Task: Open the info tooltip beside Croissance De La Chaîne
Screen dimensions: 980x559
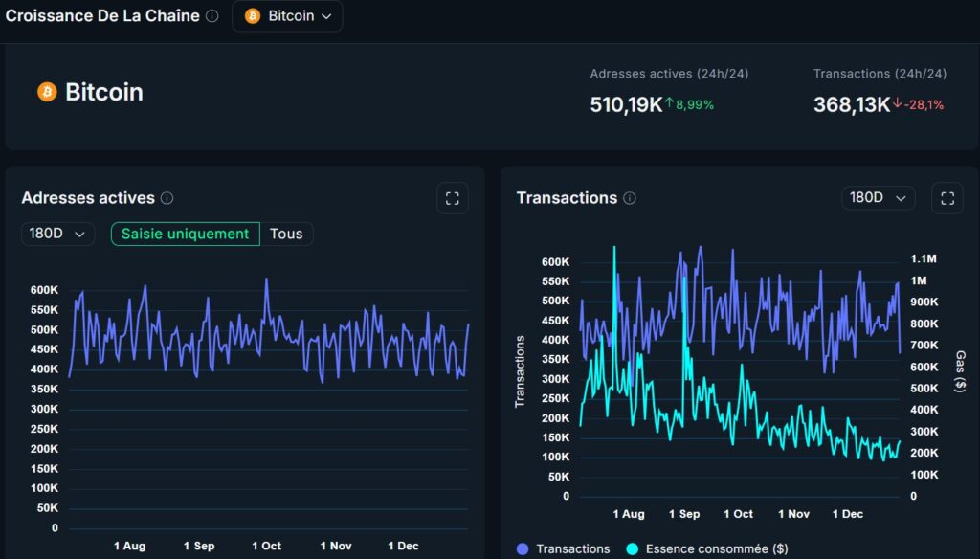Action: click(212, 15)
